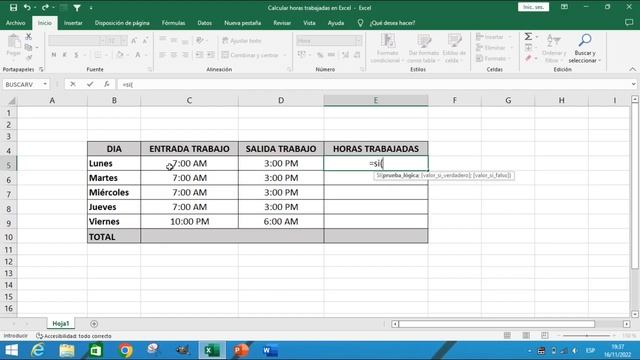Viewport: 640px width, 360px height.
Task: Select the Hoja1 sheet tab
Action: tap(61, 323)
